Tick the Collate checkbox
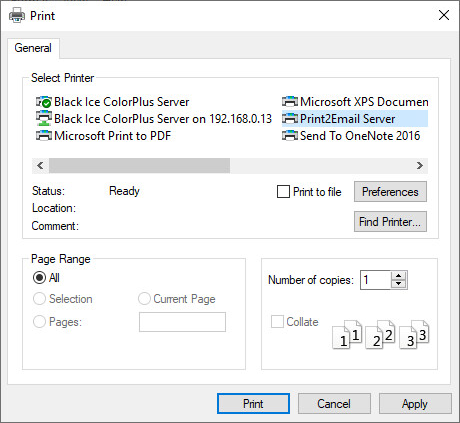This screenshot has width=460, height=423. click(x=277, y=322)
